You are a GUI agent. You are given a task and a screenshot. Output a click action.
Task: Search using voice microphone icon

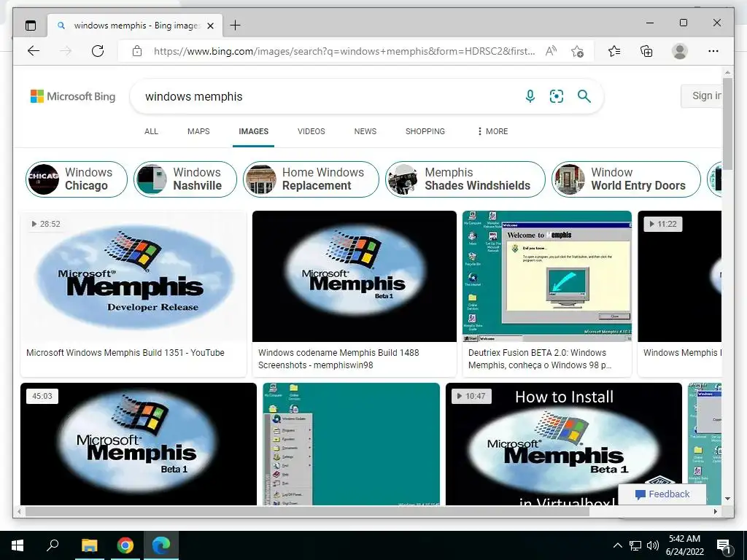(x=530, y=96)
